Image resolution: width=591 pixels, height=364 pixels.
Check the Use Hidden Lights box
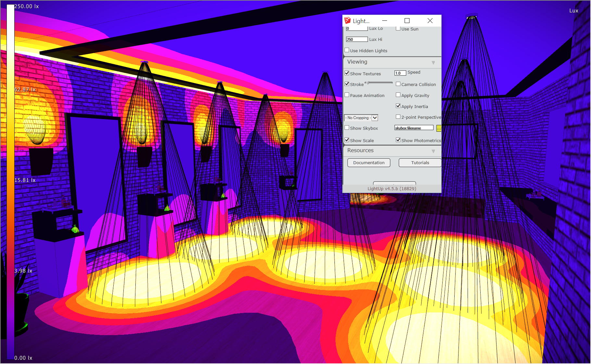(x=347, y=50)
